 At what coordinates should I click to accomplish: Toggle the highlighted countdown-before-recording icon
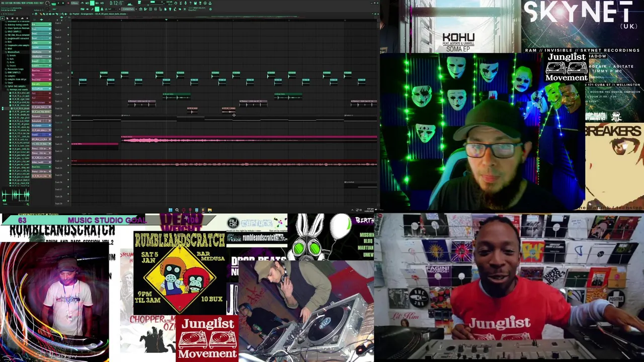(x=92, y=3)
